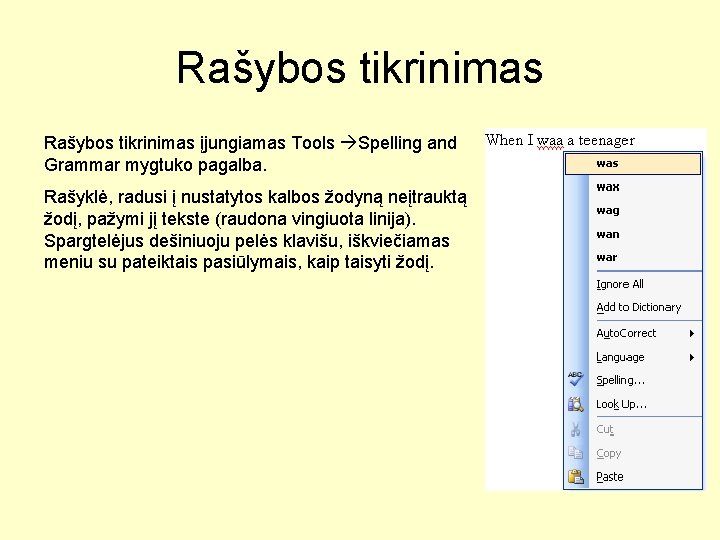
Task: Expand the Language submenu arrow
Action: coord(692,357)
